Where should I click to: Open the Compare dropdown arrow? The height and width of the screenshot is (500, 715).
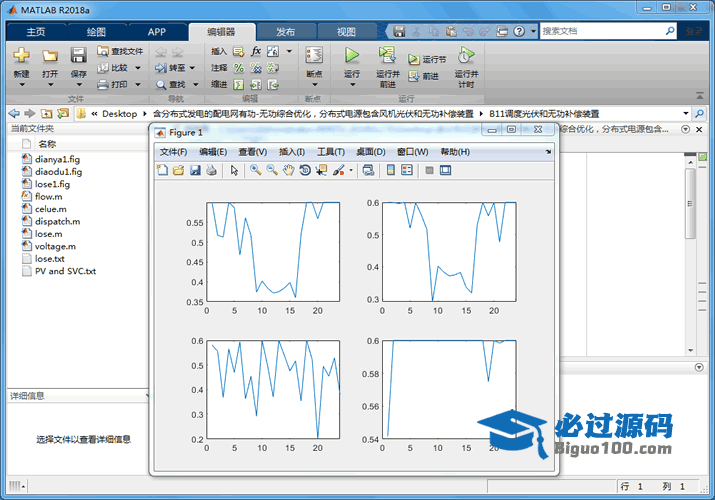pos(138,68)
